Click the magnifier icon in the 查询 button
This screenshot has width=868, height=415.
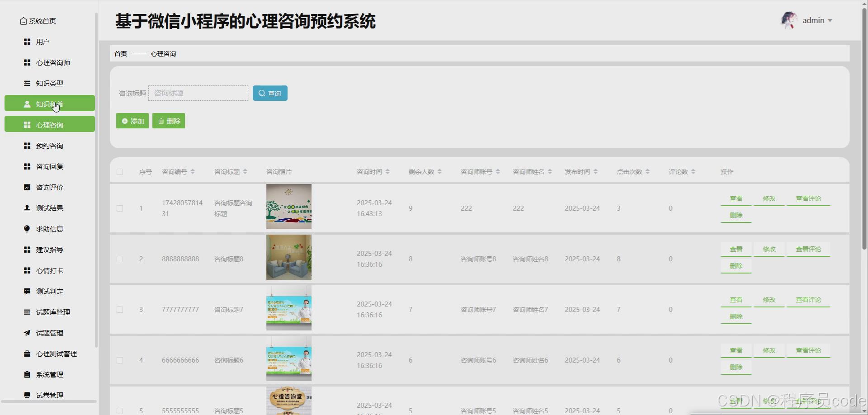(262, 93)
